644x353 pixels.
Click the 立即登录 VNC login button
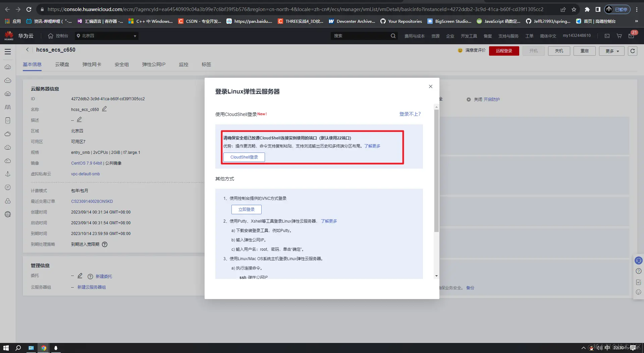(247, 210)
